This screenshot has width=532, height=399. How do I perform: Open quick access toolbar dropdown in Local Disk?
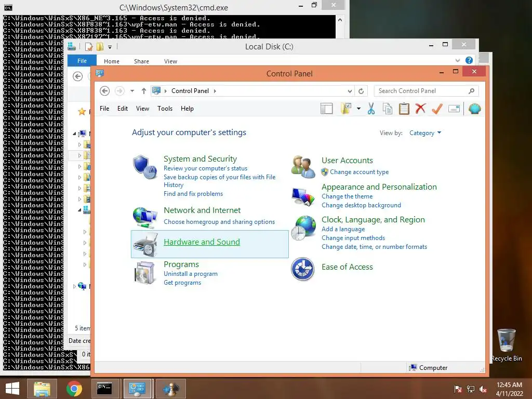click(x=110, y=47)
